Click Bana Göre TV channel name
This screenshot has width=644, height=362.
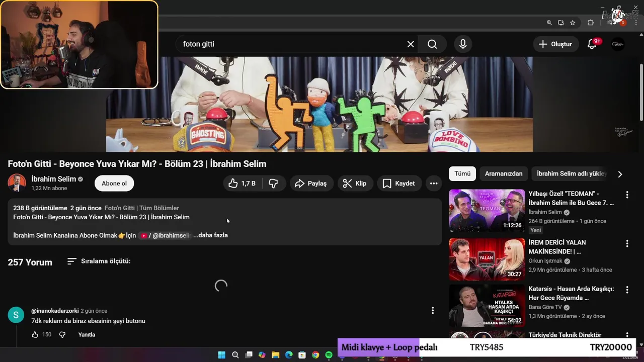coord(545,307)
